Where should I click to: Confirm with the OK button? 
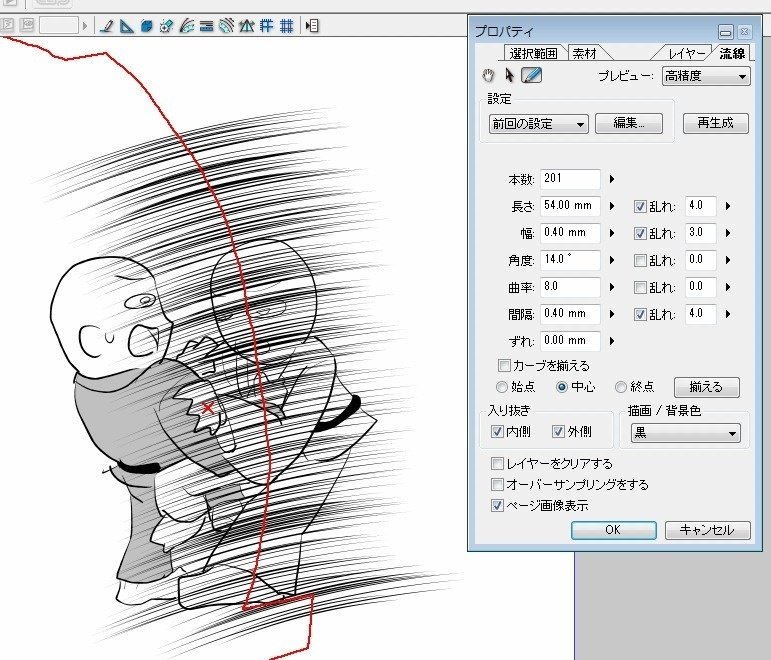click(x=613, y=530)
